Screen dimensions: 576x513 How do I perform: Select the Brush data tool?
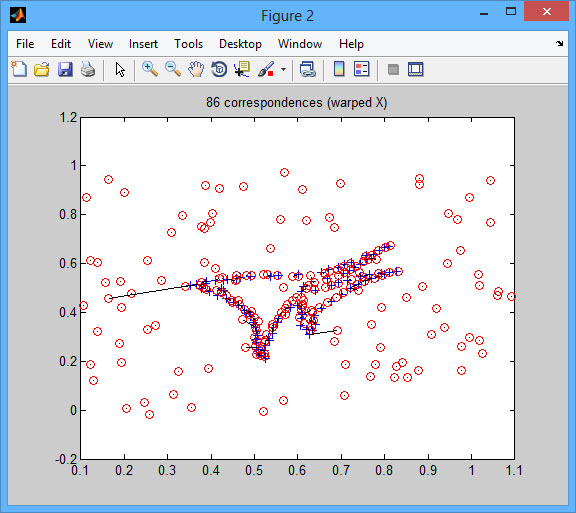(266, 69)
